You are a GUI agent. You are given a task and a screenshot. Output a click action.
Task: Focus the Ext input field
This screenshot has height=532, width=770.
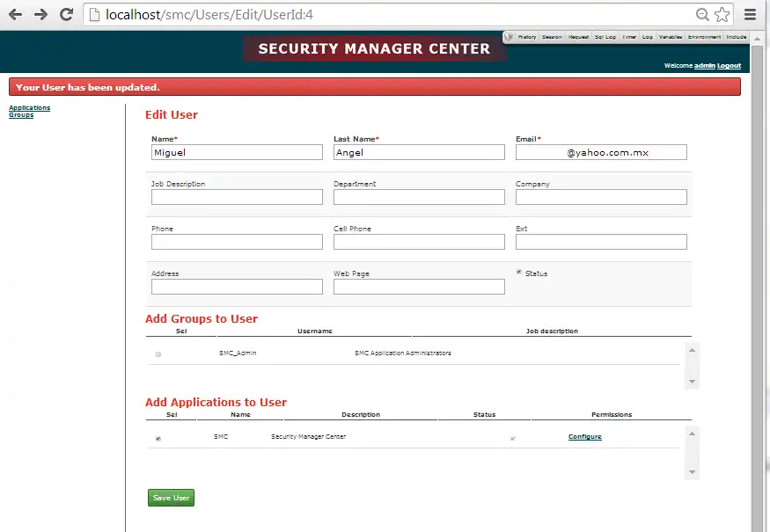pyautogui.click(x=601, y=242)
